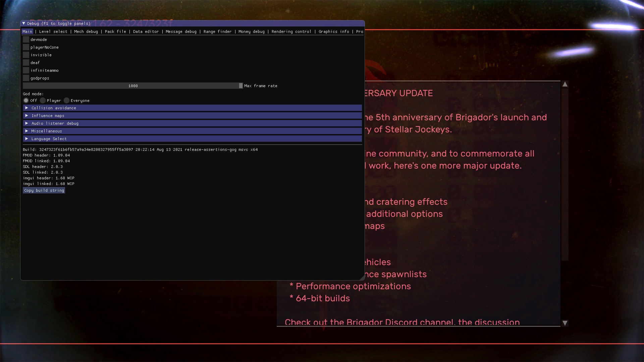The image size is (644, 362).
Task: Collapse the Debug window title triangle
Action: point(23,23)
